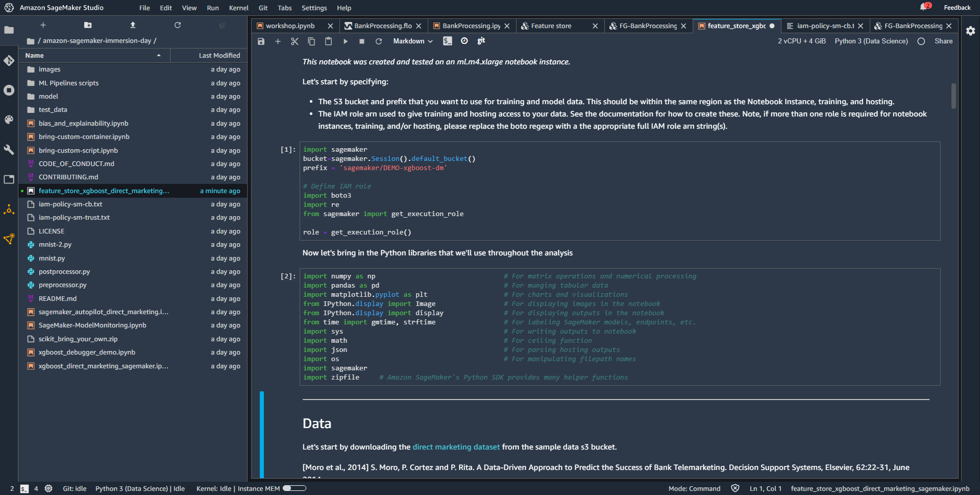The height and width of the screenshot is (495, 980).
Task: Click the Git: idle status text
Action: [x=75, y=489]
